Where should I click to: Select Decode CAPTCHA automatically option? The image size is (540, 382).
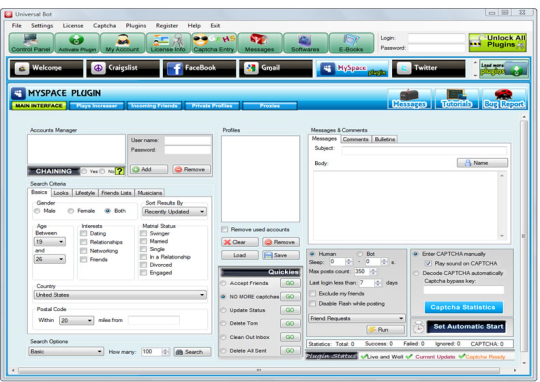point(416,273)
